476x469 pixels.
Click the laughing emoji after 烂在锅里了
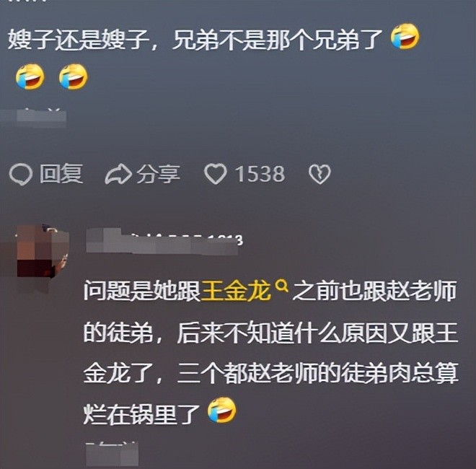pos(222,410)
